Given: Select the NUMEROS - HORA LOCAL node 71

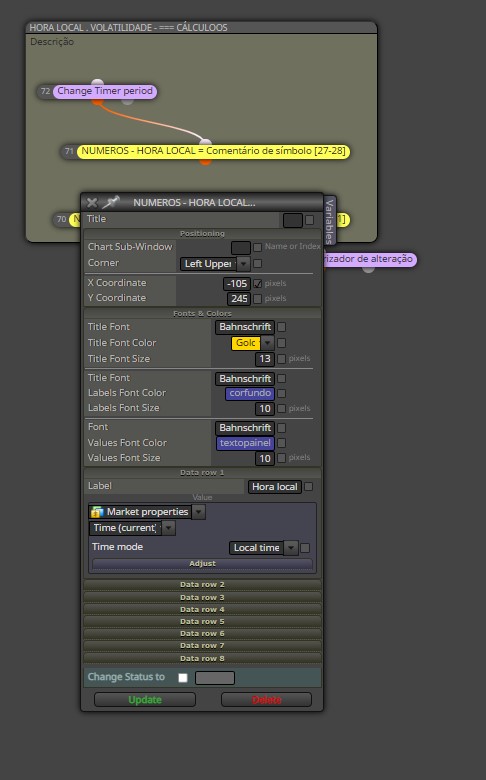Looking at the screenshot, I should 213,151.
